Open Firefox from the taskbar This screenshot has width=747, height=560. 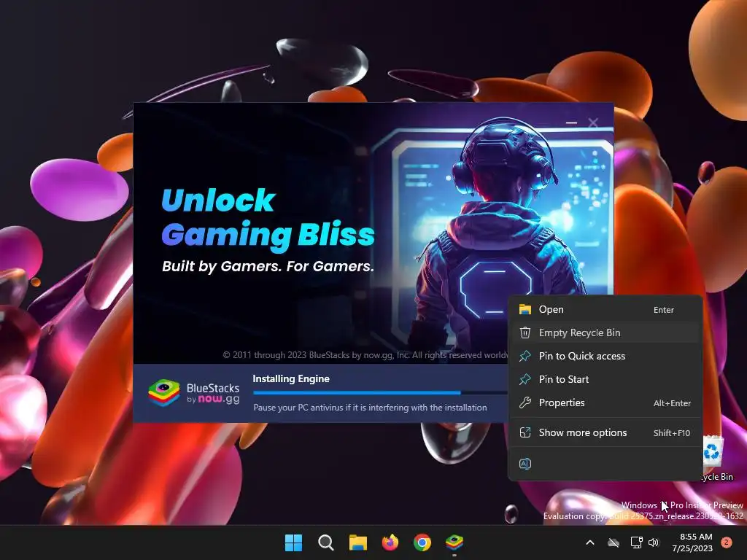pos(390,542)
